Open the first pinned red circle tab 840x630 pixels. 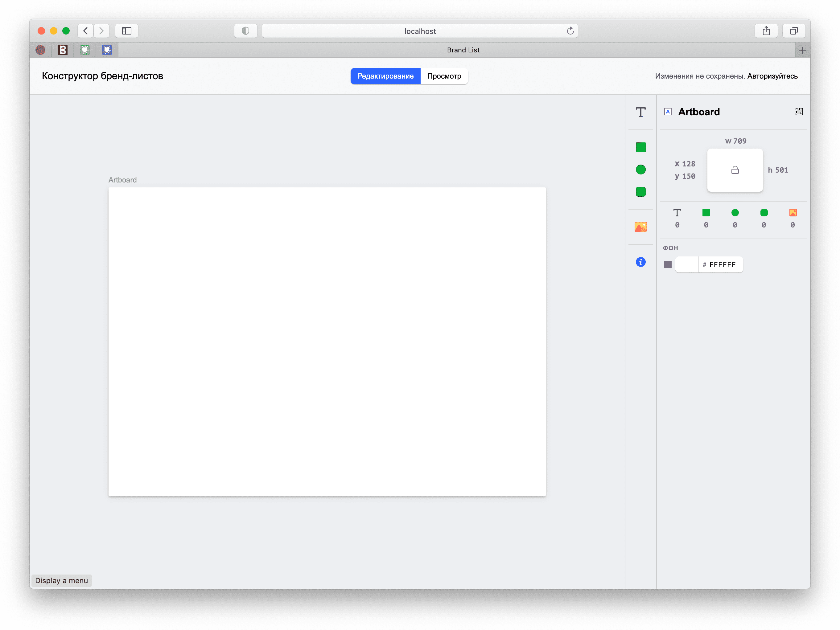click(40, 50)
